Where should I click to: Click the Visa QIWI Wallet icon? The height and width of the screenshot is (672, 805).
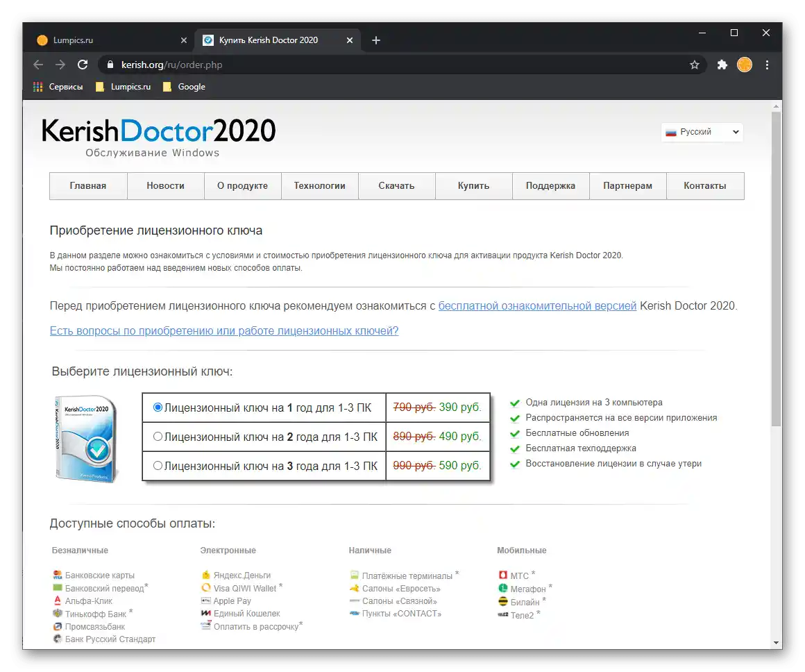tap(206, 588)
